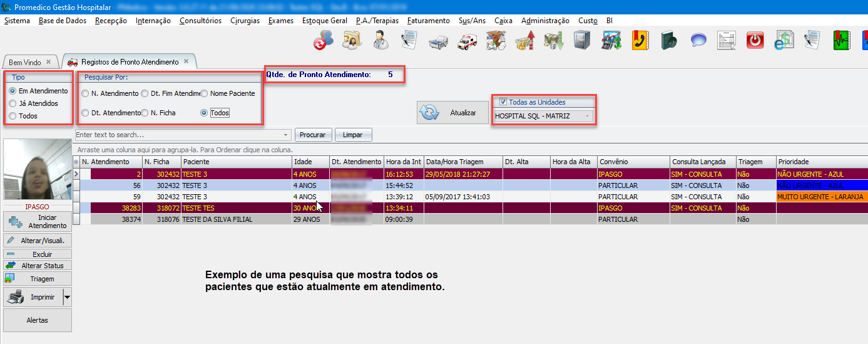
Task: Switch to the Bem Vindo tab
Action: tap(25, 63)
